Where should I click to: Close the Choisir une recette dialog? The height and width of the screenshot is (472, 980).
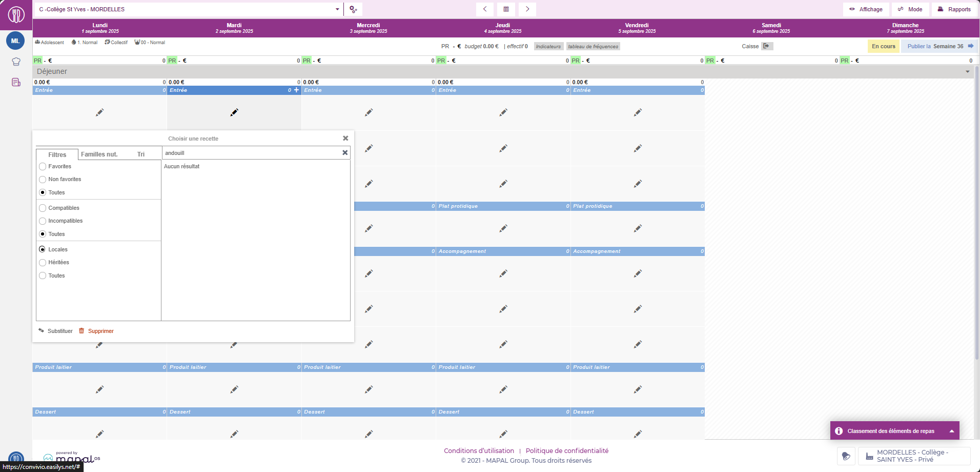[345, 139]
